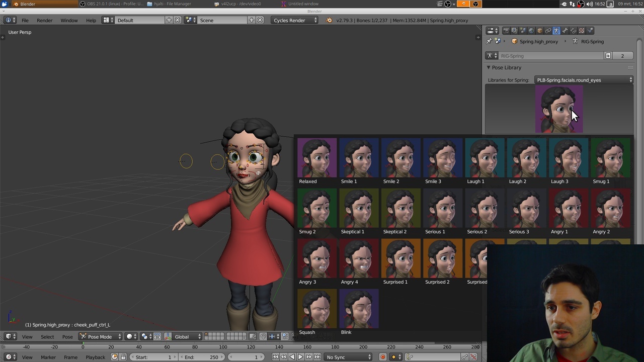The width and height of the screenshot is (644, 362).
Task: Click the Bone properties icon
Action: (564, 30)
